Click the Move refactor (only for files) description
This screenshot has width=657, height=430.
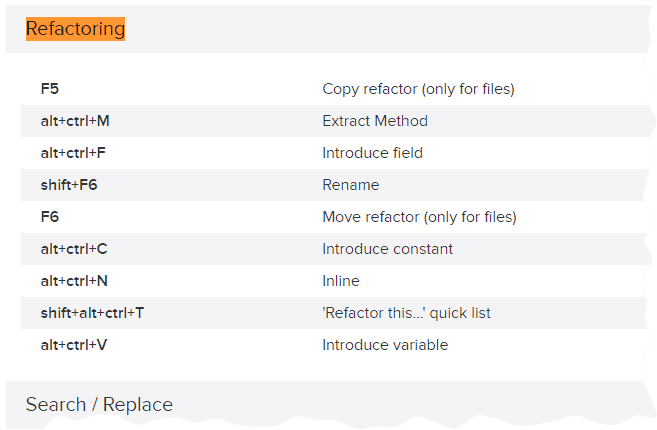pyautogui.click(x=419, y=217)
